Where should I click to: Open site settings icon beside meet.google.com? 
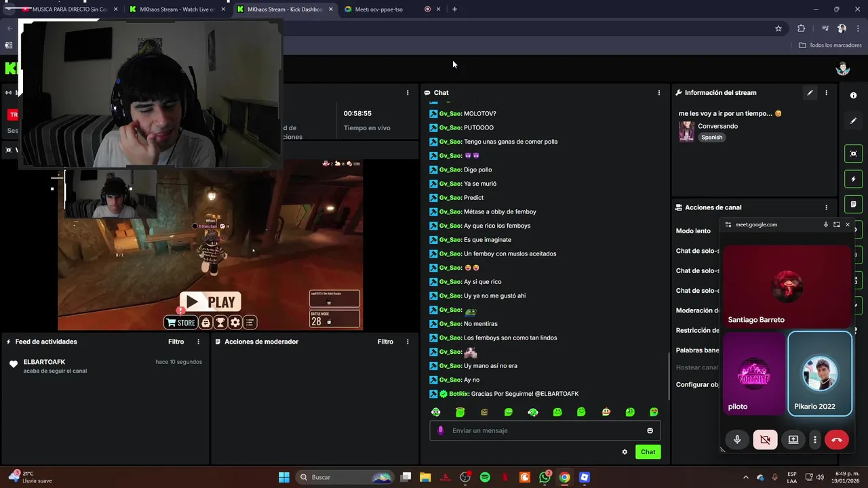pos(728,224)
